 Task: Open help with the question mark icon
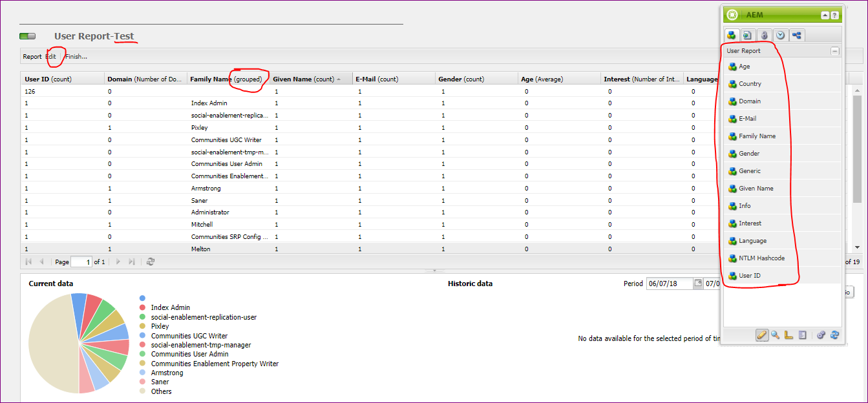point(833,14)
